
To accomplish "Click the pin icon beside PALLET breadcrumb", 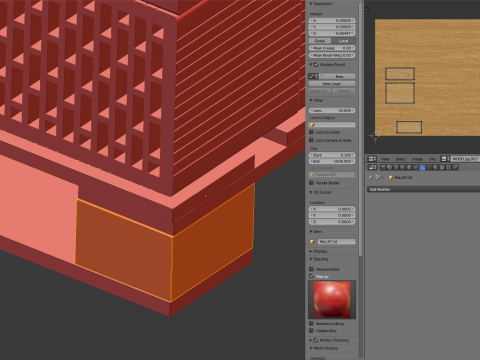I will (x=370, y=177).
